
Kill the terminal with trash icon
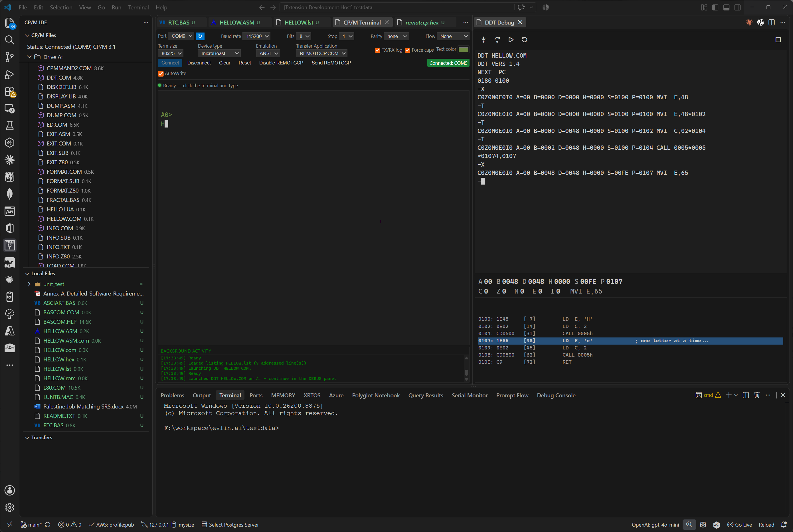pyautogui.click(x=757, y=395)
